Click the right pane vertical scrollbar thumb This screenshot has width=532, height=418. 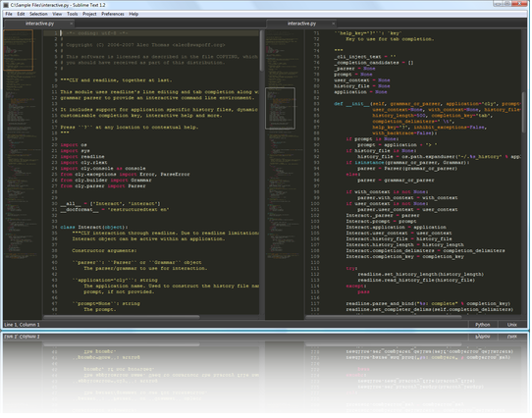[x=523, y=112]
